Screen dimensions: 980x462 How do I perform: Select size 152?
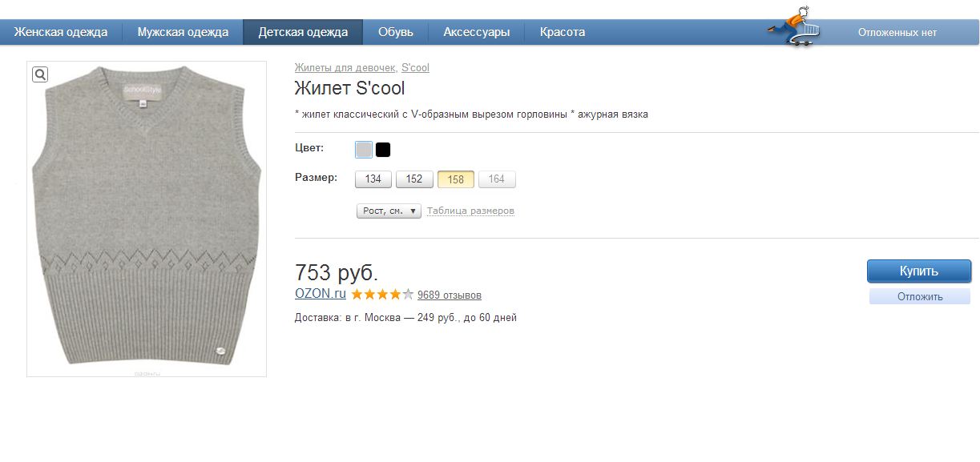pos(414,179)
